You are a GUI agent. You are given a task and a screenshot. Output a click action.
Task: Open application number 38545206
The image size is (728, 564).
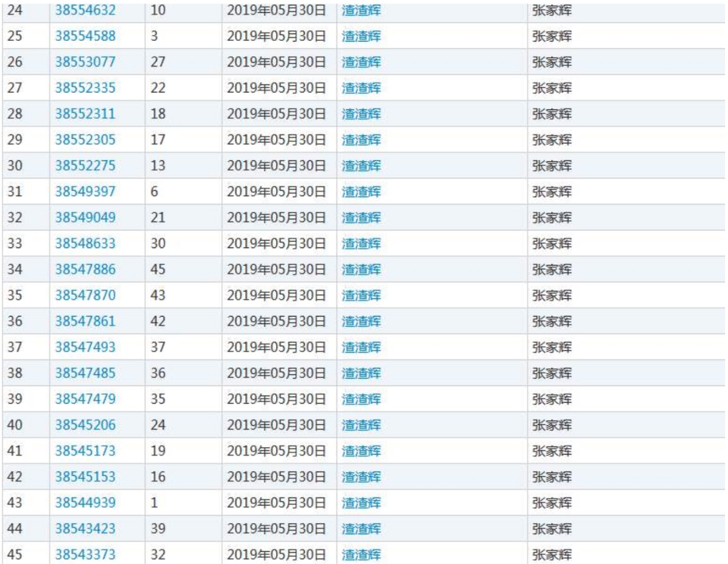85,425
